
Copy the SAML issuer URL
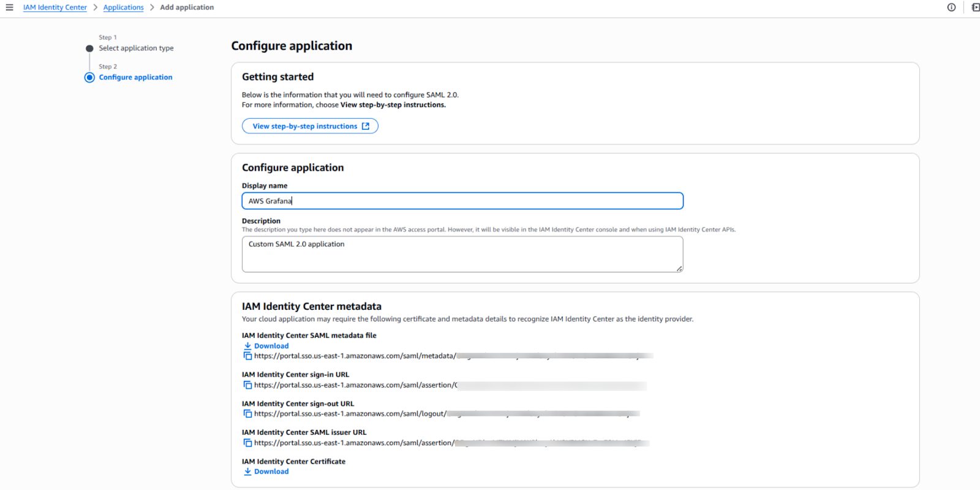click(x=247, y=443)
